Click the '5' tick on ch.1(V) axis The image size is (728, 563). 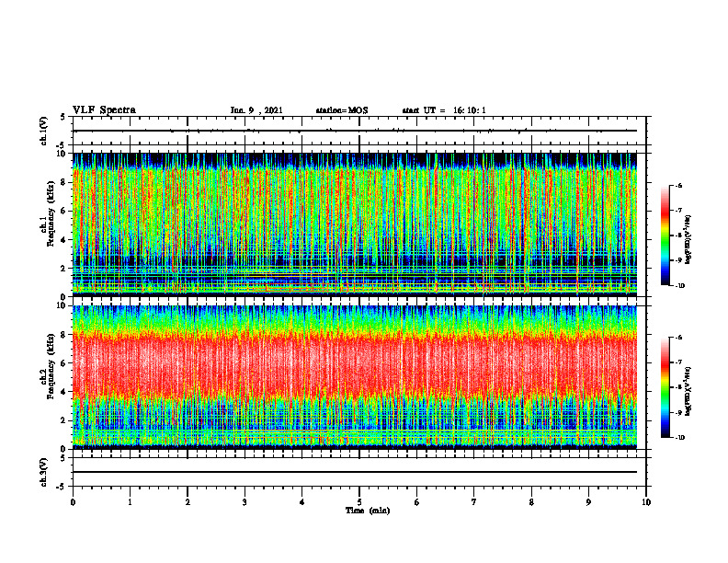pyautogui.click(x=63, y=117)
